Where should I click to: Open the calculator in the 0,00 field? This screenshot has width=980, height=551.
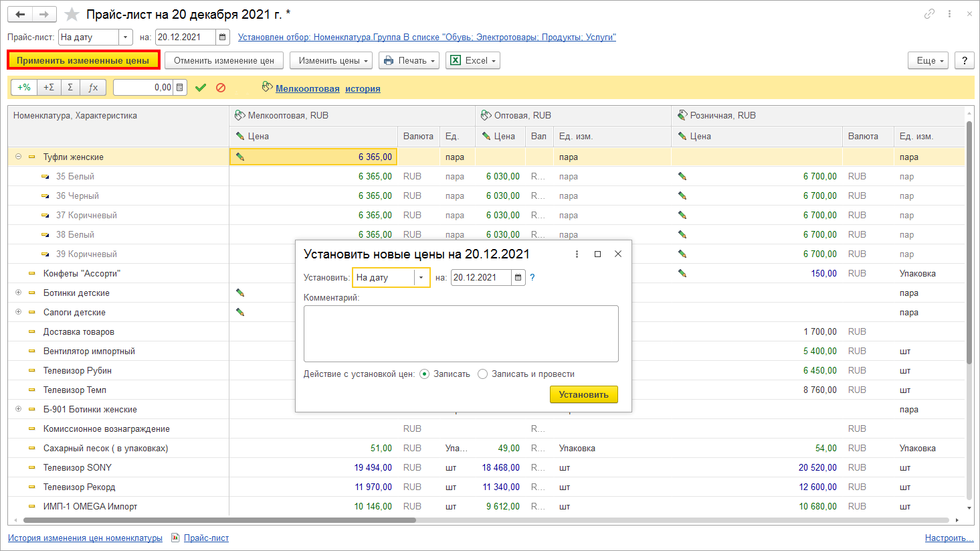click(x=179, y=87)
